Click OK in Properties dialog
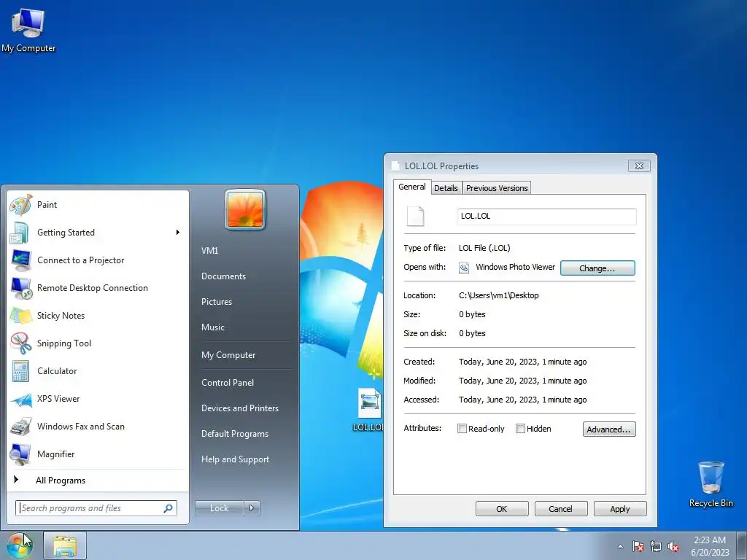The width and height of the screenshot is (747, 560). pos(502,508)
